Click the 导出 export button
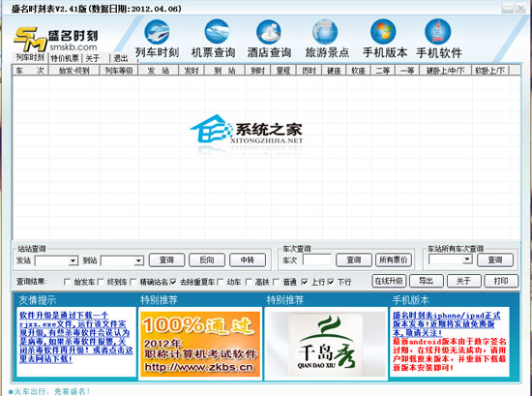This screenshot has height=396, width=532. (x=427, y=281)
